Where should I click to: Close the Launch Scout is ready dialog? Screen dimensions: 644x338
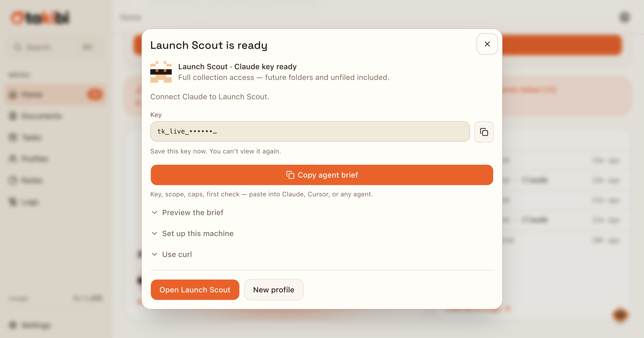487,44
